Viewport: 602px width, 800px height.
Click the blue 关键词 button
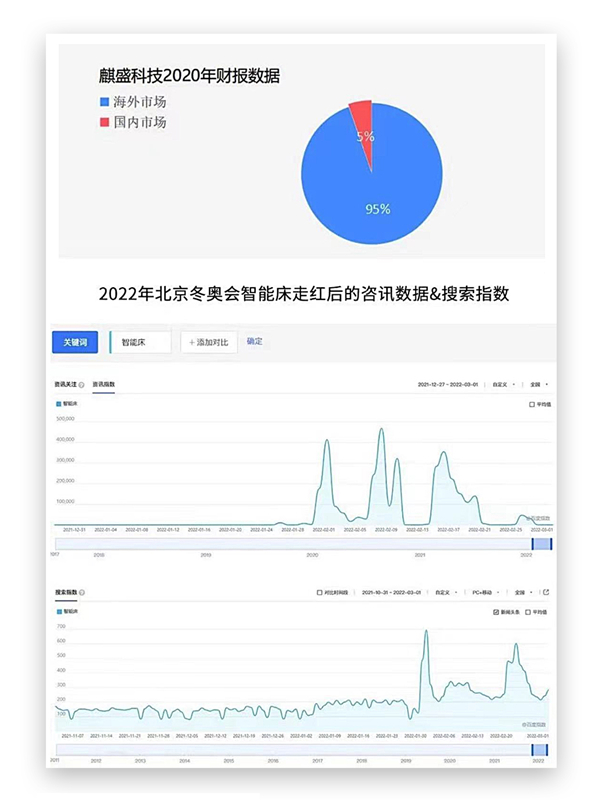click(x=75, y=342)
